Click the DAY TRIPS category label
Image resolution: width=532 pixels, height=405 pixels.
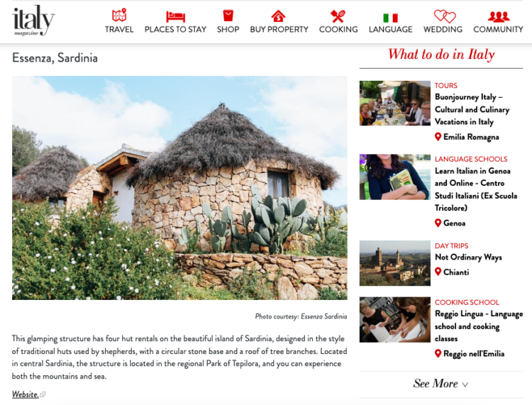click(x=451, y=246)
